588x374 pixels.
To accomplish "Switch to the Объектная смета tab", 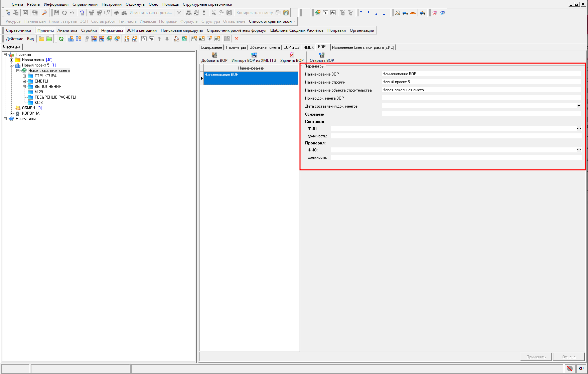I will [x=264, y=47].
